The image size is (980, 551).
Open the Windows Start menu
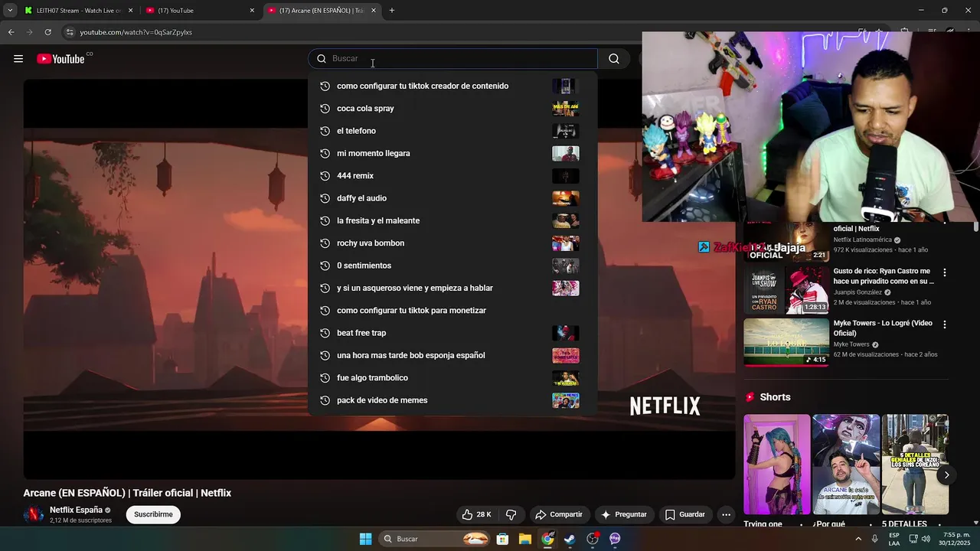point(365,539)
